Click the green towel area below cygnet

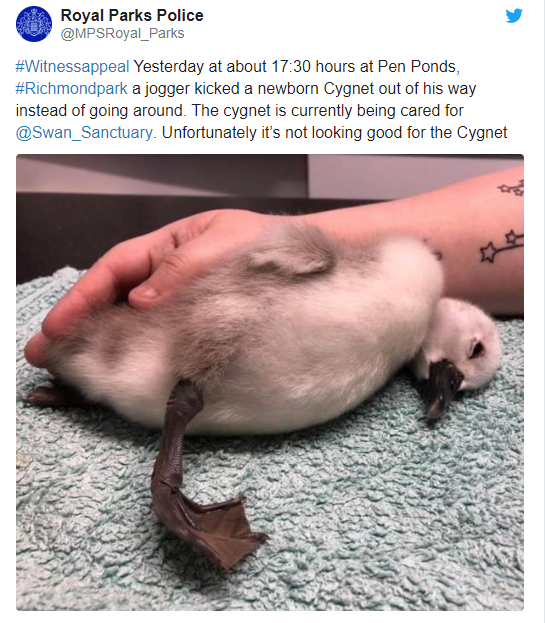click(x=358, y=517)
